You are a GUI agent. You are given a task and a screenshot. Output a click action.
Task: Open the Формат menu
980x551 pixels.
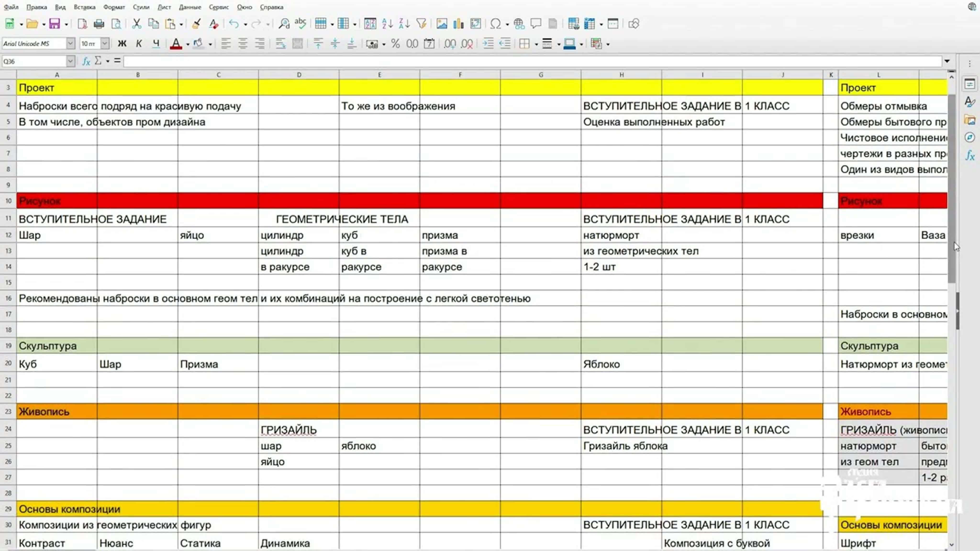click(114, 7)
